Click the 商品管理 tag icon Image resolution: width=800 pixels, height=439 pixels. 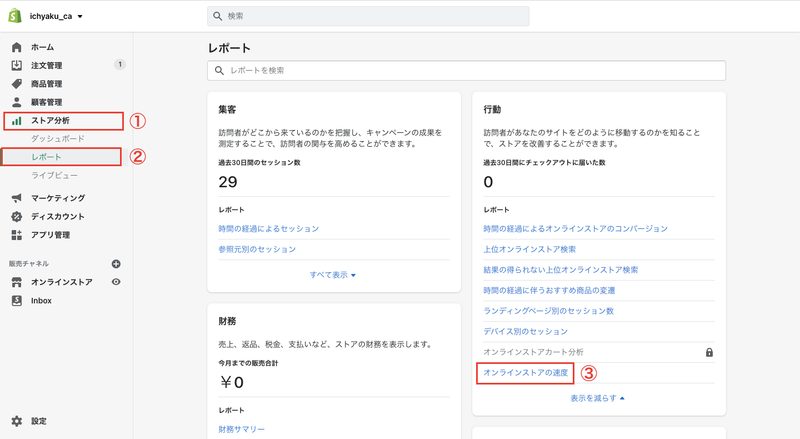[16, 84]
